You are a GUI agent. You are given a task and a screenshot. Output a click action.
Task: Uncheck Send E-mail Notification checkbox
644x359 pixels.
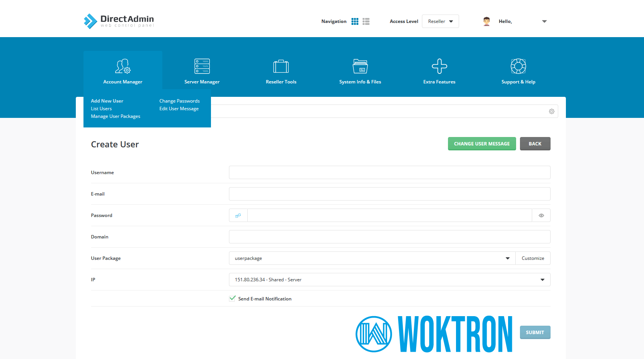tap(232, 299)
